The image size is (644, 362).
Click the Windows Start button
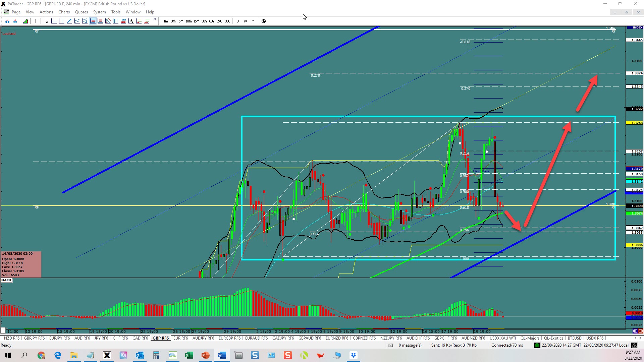(8, 355)
